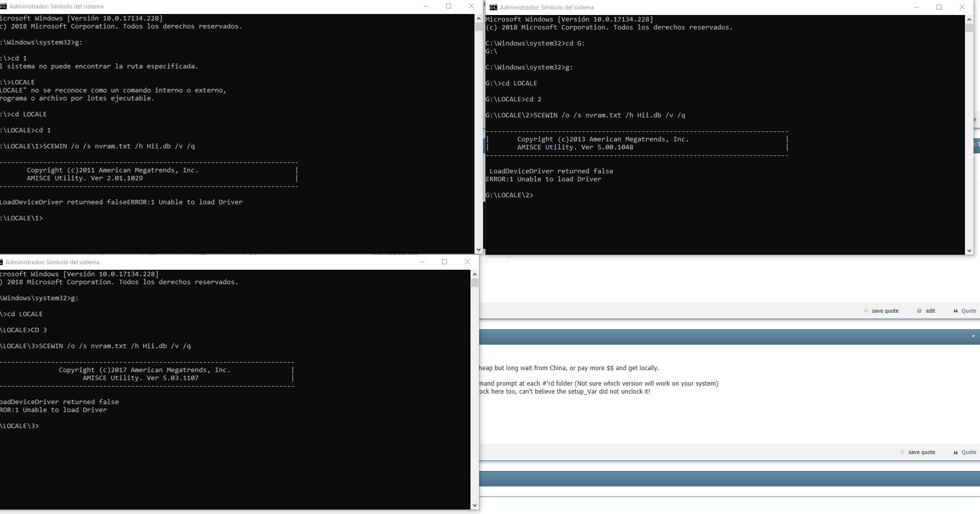This screenshot has width=980, height=514.
Task: Click the scroll up arrow in the top-left window
Action: [479, 18]
